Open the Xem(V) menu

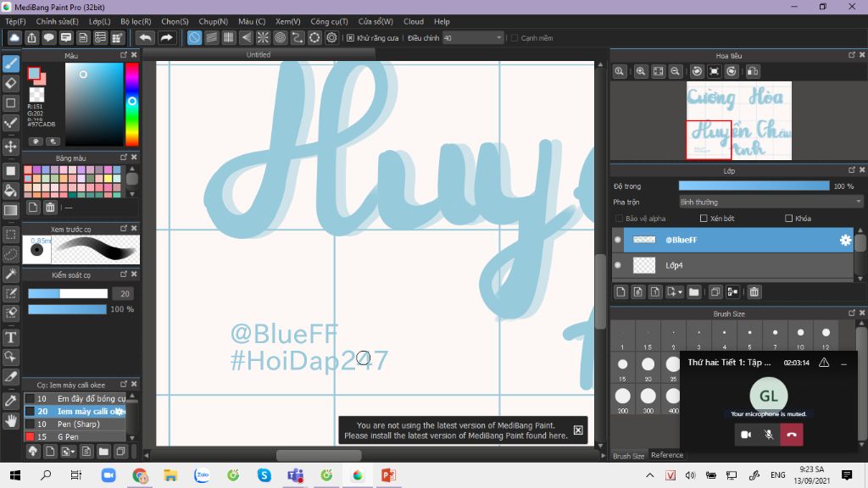point(288,21)
